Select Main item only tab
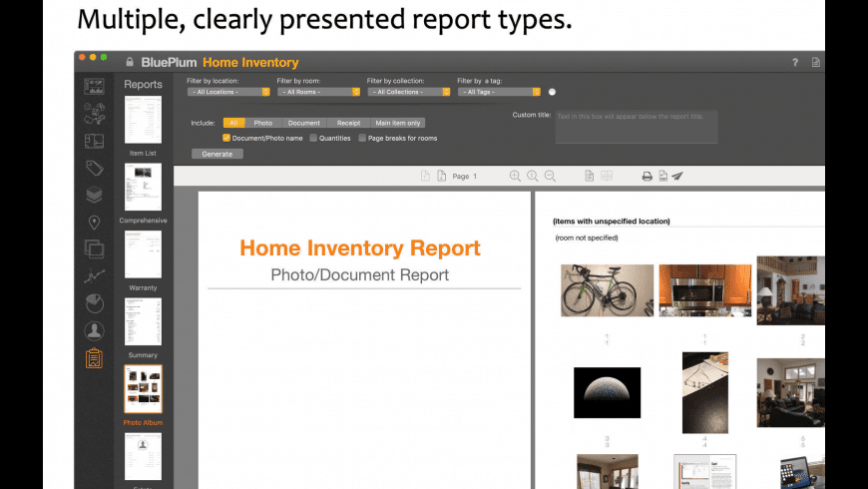Viewport: 868px width, 489px height. click(397, 123)
